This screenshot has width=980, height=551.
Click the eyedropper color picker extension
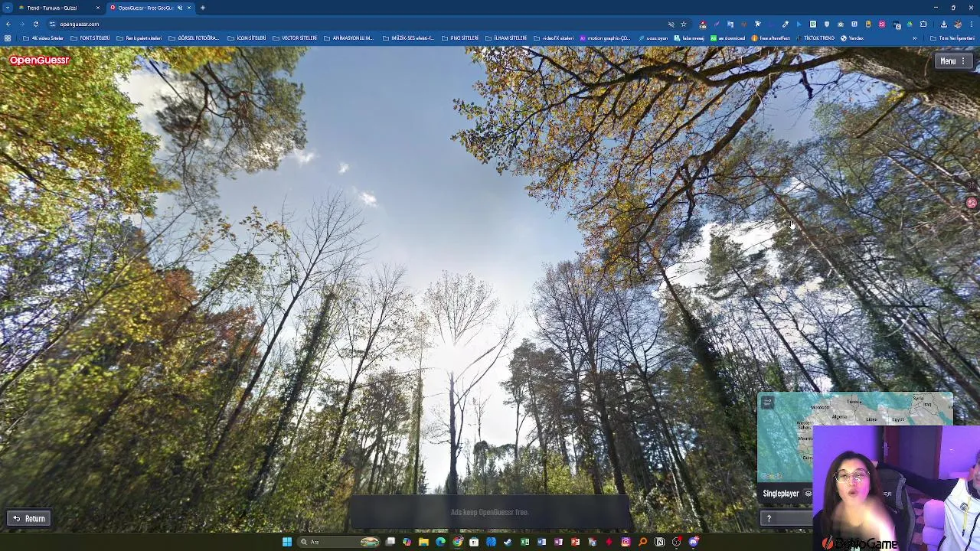pyautogui.click(x=786, y=24)
